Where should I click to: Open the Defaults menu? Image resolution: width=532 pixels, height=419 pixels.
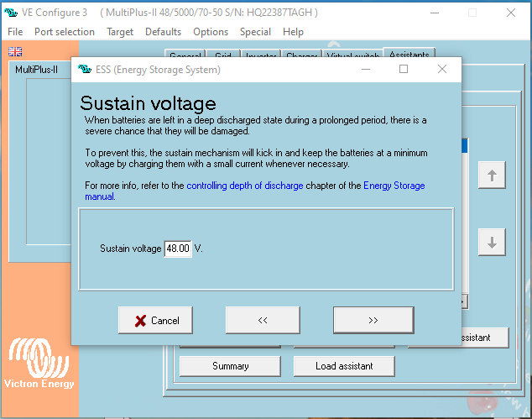(163, 32)
